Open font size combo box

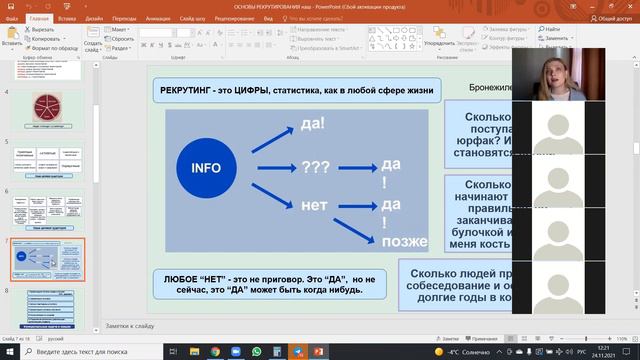[x=185, y=33]
